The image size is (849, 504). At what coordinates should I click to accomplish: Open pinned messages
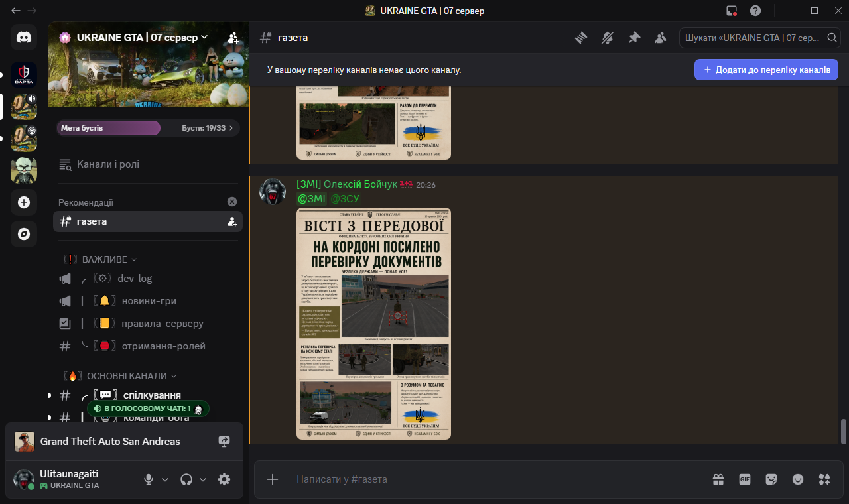(x=634, y=38)
